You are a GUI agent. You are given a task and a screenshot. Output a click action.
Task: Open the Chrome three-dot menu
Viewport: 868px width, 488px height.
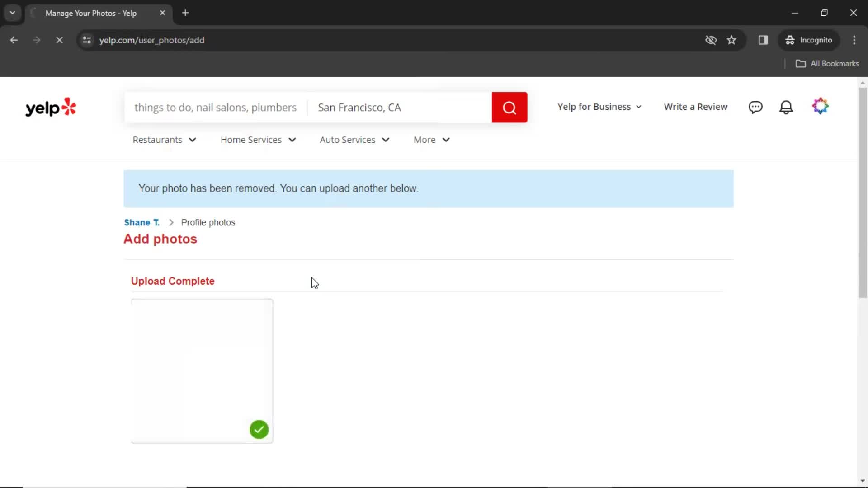(x=854, y=40)
